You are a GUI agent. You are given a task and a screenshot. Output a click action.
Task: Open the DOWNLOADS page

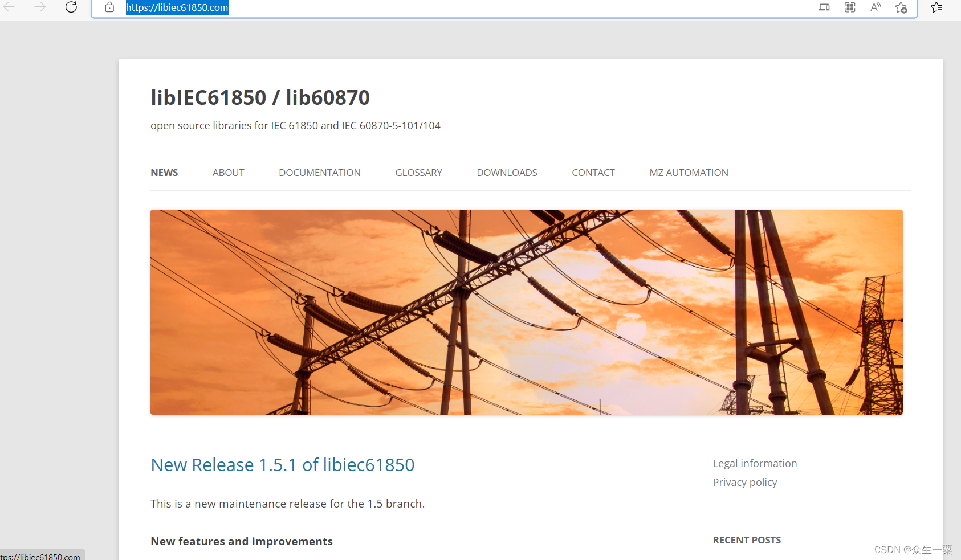pos(507,173)
